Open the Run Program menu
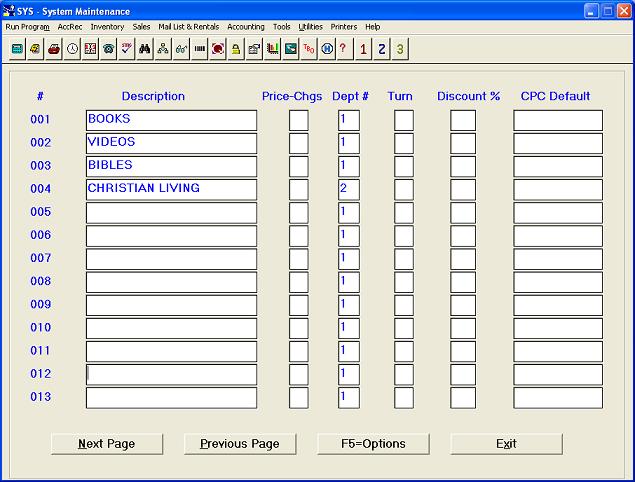The height and width of the screenshot is (482, 635). (27, 27)
